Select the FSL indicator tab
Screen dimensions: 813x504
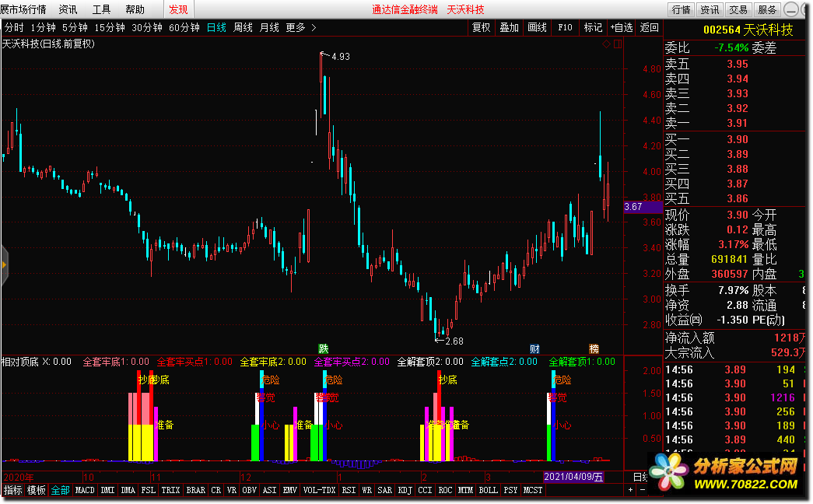point(149,490)
